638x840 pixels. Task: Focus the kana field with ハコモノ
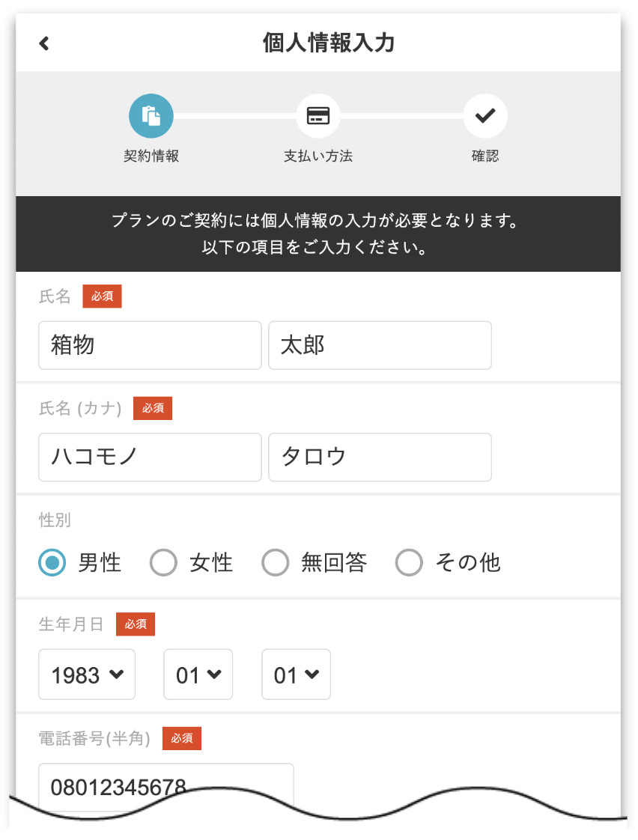(x=150, y=457)
